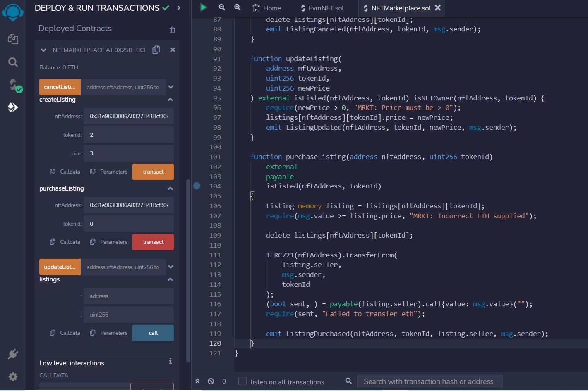
Task: Click cancelListing parameters input field
Action: click(x=123, y=87)
